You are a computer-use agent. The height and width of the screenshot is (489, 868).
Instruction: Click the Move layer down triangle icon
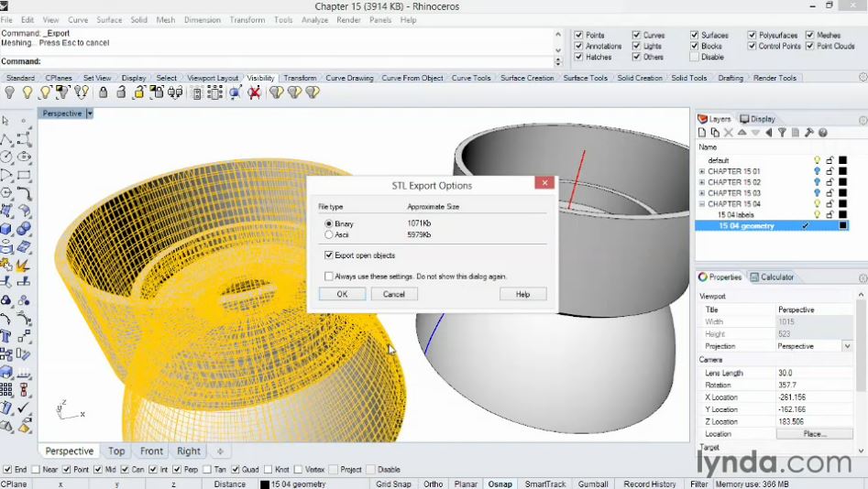[755, 133]
